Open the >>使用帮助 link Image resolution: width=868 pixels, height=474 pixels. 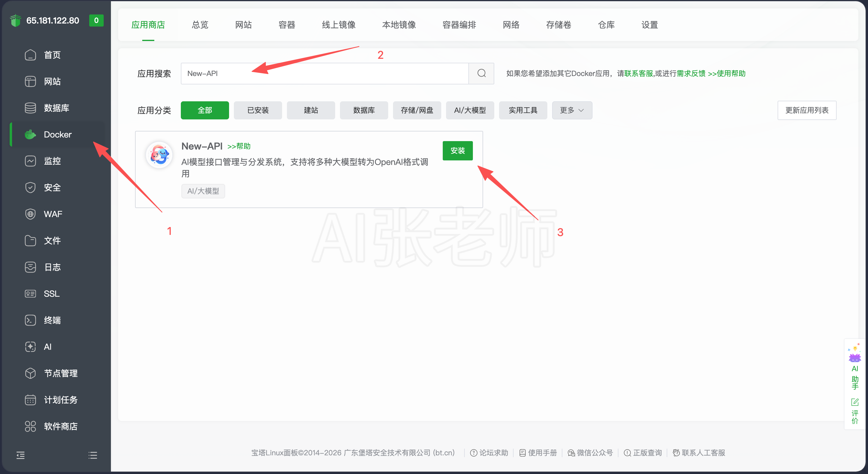click(x=726, y=73)
